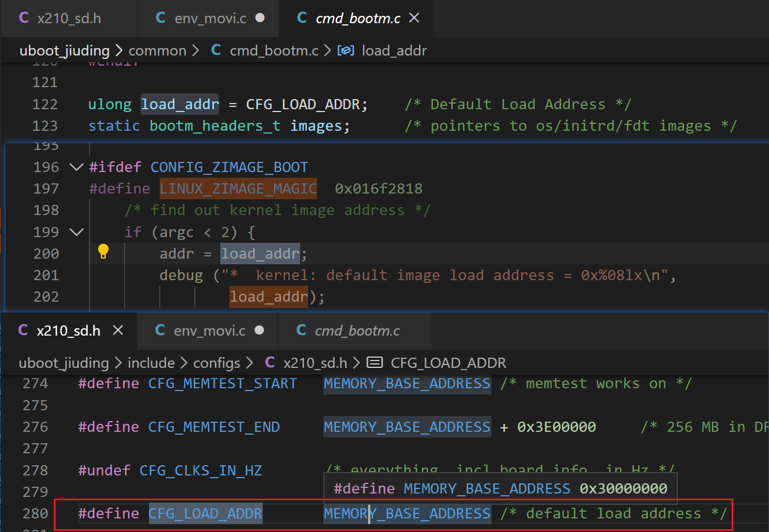Switch to x210_sd.h tab in top editor

[69, 18]
